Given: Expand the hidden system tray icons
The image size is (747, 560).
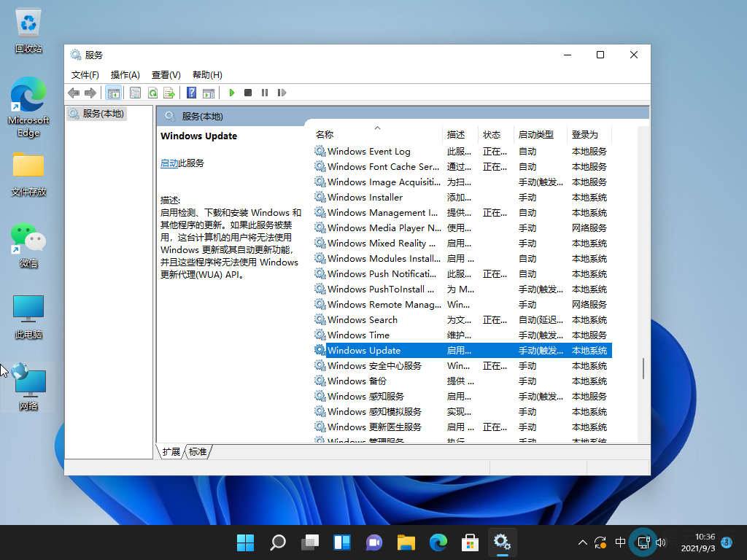Looking at the screenshot, I should coord(582,542).
